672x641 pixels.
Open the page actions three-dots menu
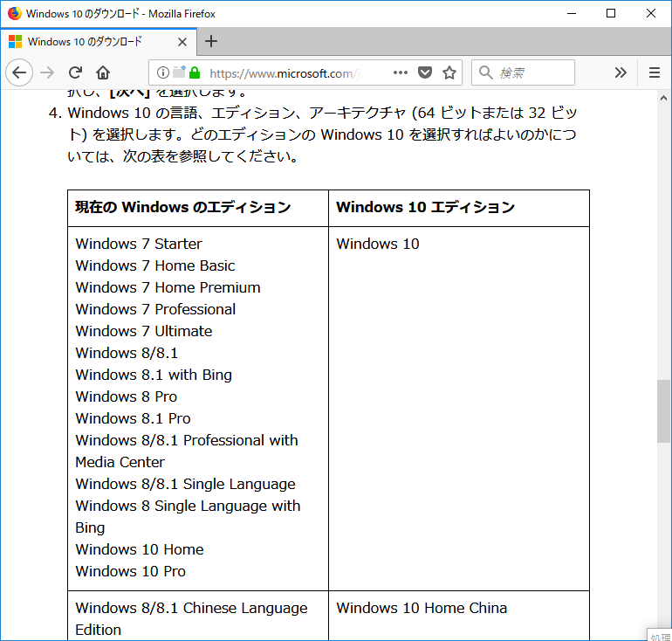coord(401,72)
